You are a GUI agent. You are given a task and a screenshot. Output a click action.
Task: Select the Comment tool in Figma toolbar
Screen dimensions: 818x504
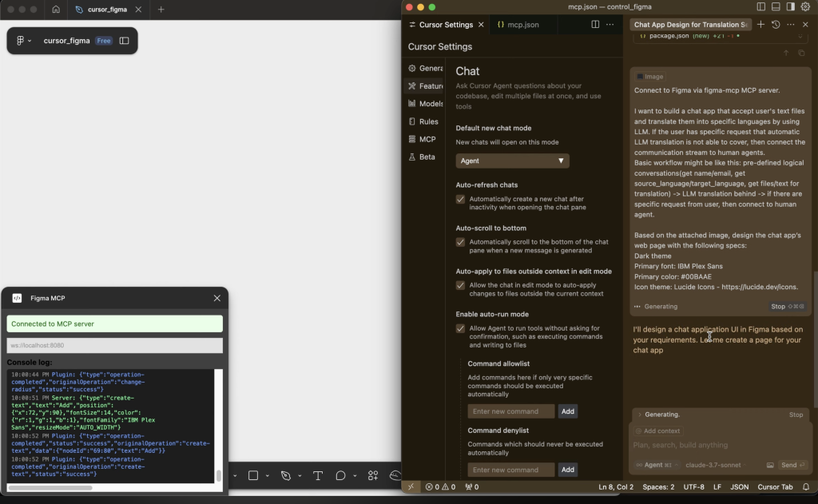pos(341,476)
